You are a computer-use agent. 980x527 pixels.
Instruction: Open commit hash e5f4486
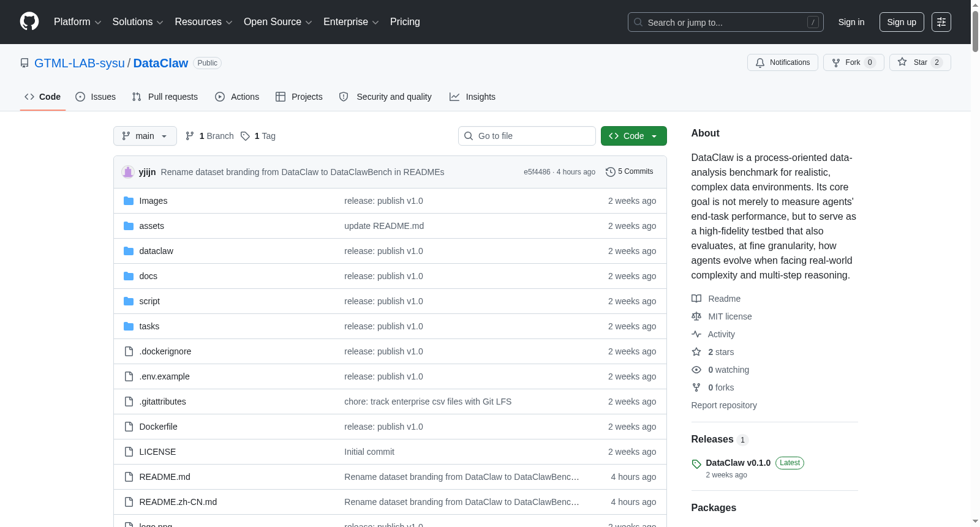(537, 172)
